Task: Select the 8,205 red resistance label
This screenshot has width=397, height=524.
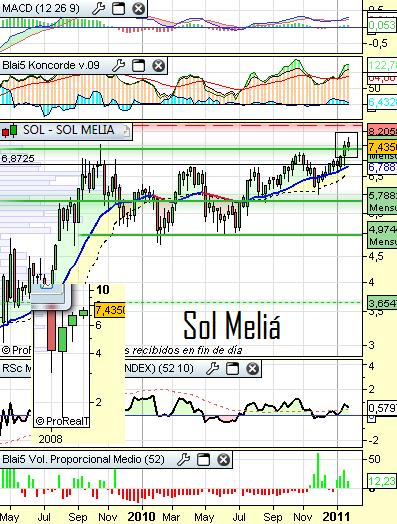Action: [382, 131]
